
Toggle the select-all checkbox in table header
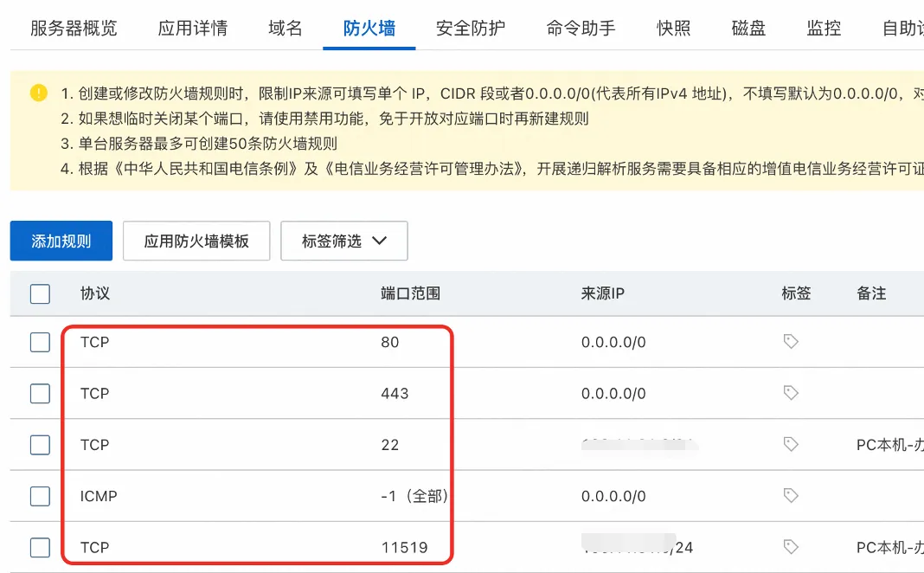[40, 293]
